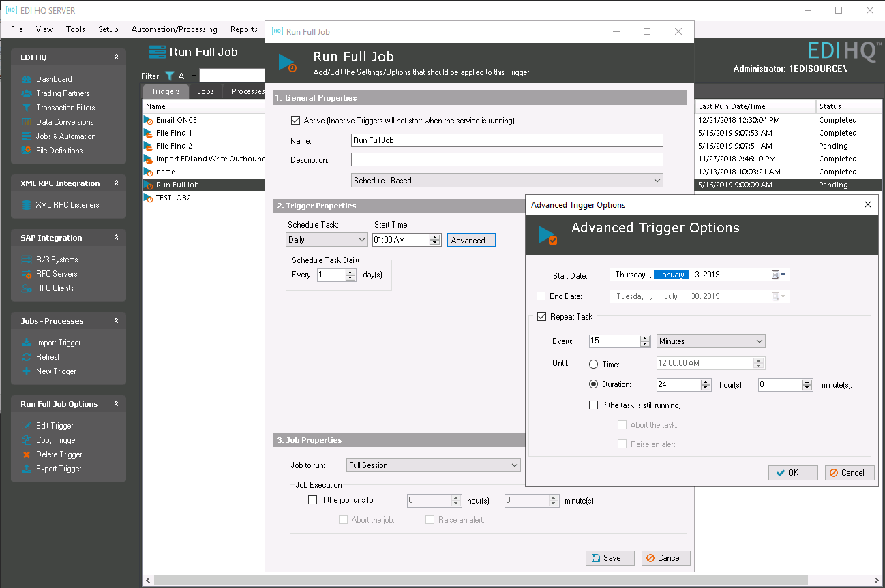Viewport: 885px width, 588px height.
Task: Click Save in Run Full Job dialog
Action: coord(610,558)
